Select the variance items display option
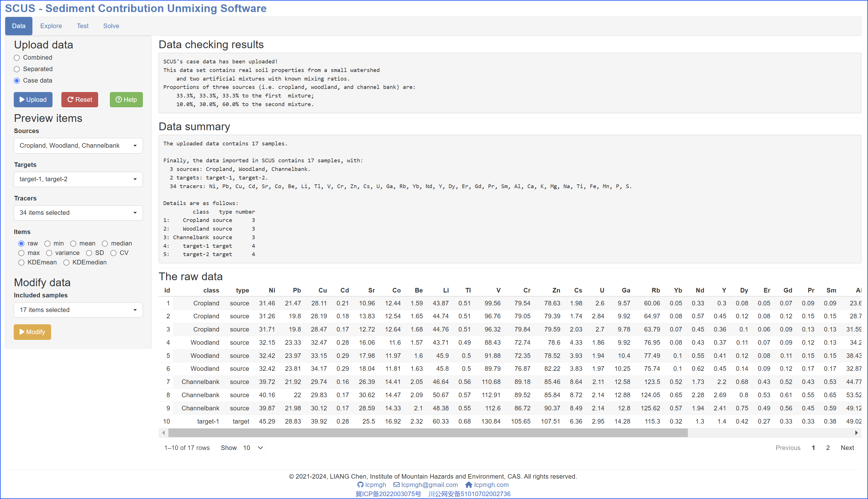Viewport: 868px width, 499px height. [x=48, y=253]
